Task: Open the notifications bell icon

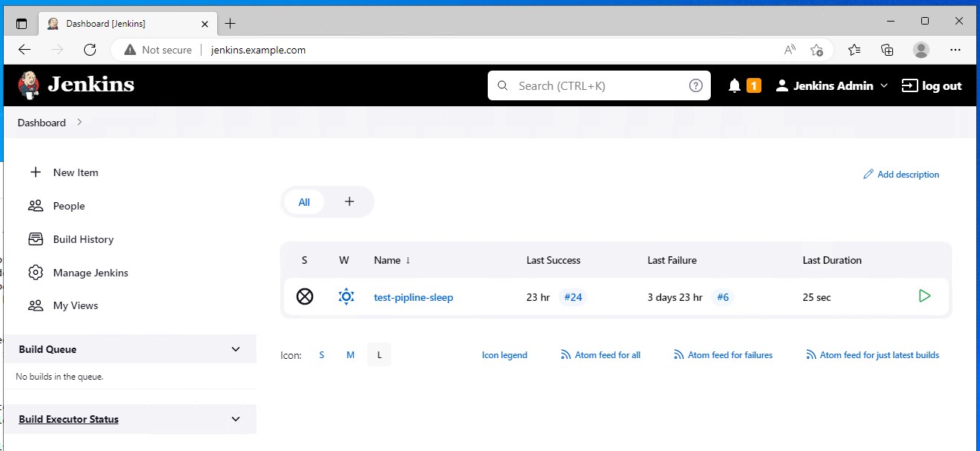Action: coord(735,86)
